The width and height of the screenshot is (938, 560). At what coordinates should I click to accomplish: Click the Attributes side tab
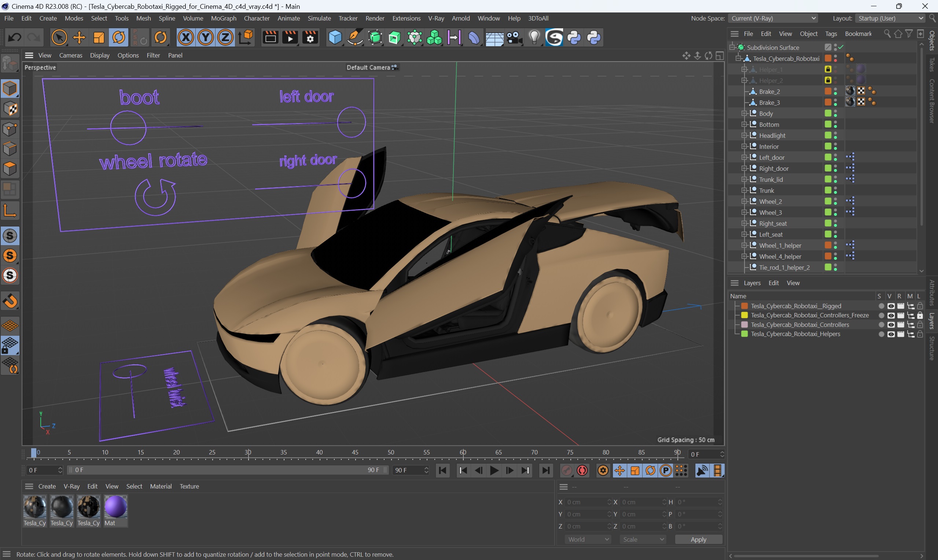click(932, 293)
